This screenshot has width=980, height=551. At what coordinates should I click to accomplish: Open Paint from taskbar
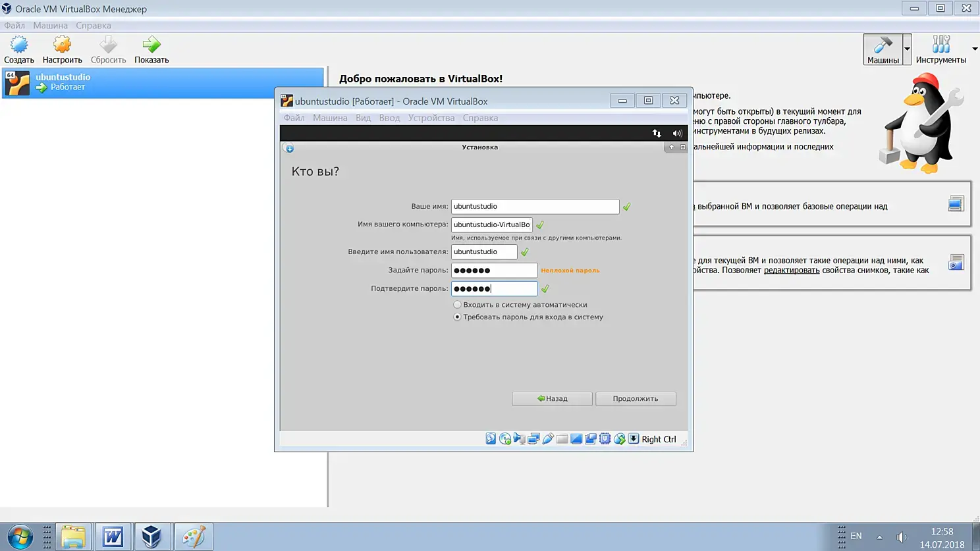pos(193,537)
